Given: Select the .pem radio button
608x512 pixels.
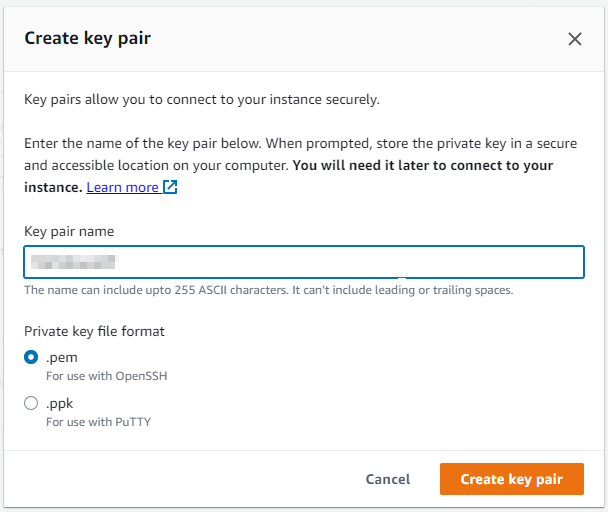Looking at the screenshot, I should (x=31, y=357).
